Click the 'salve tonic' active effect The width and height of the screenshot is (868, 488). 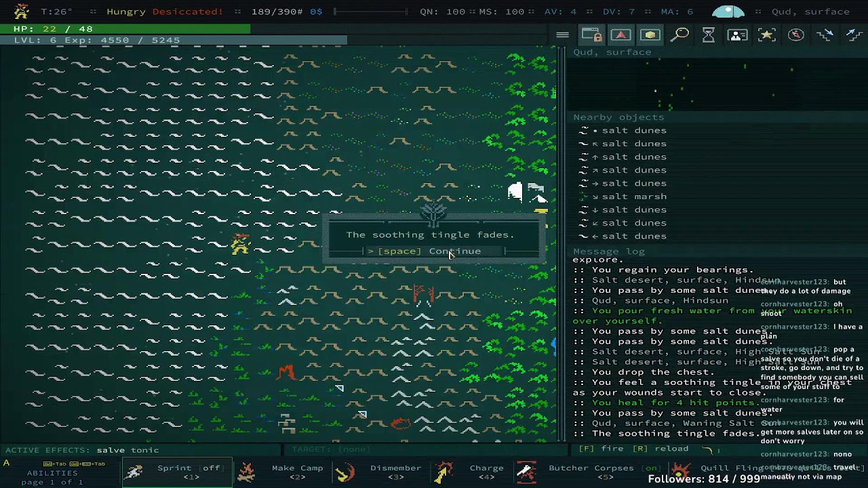pyautogui.click(x=127, y=450)
